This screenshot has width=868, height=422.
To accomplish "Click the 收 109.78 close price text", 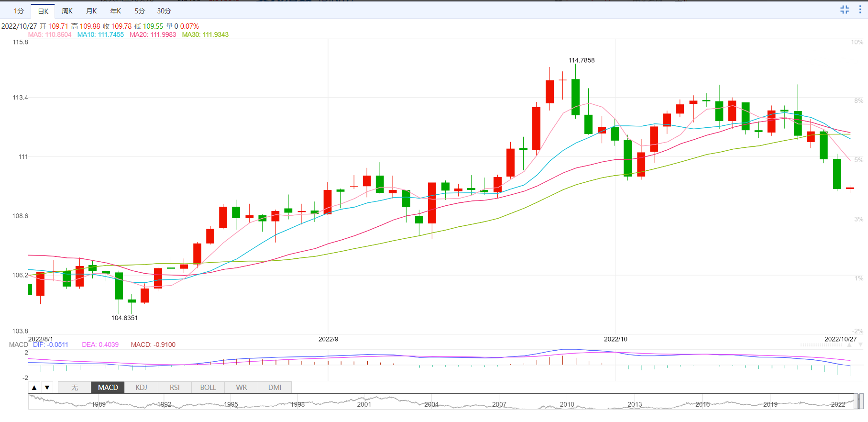I will pyautogui.click(x=117, y=26).
